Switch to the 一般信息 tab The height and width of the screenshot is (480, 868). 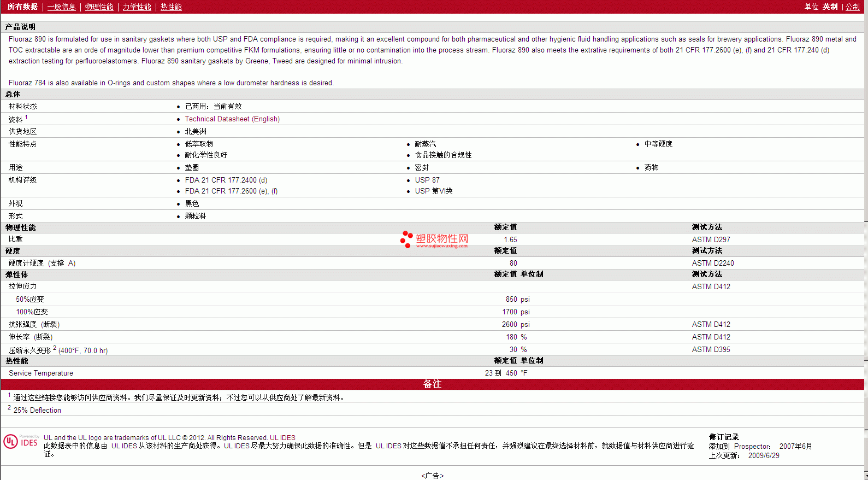[x=62, y=7]
